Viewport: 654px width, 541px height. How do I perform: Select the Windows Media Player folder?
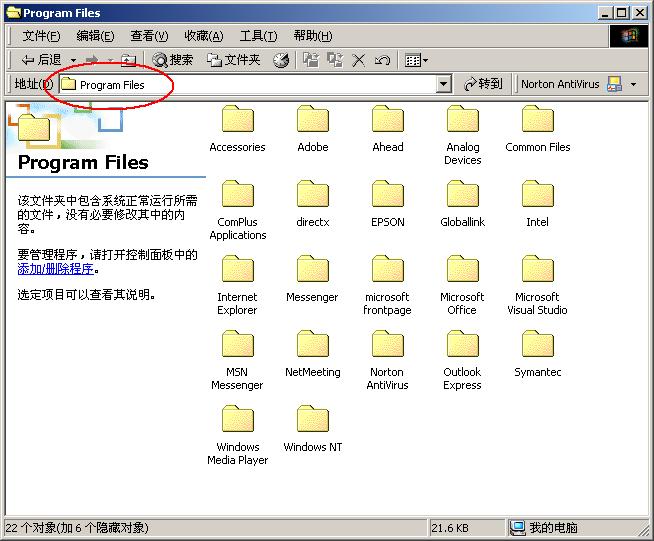(x=238, y=436)
